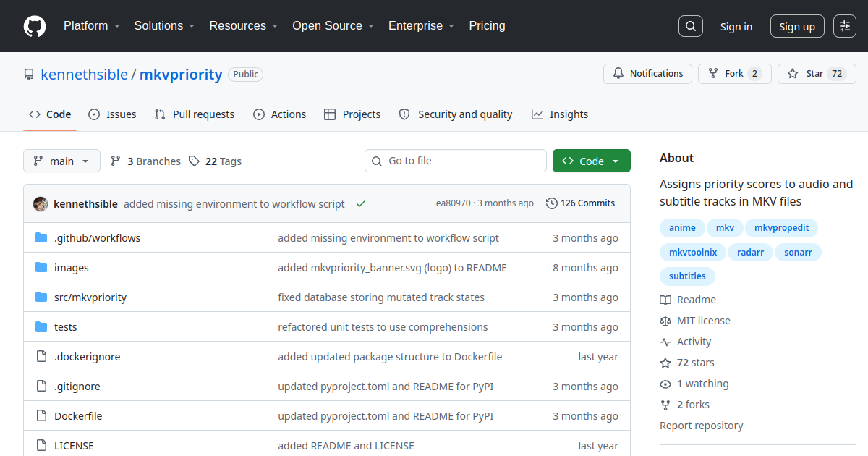
Task: Select the mkvpropedit topic tag
Action: point(782,228)
